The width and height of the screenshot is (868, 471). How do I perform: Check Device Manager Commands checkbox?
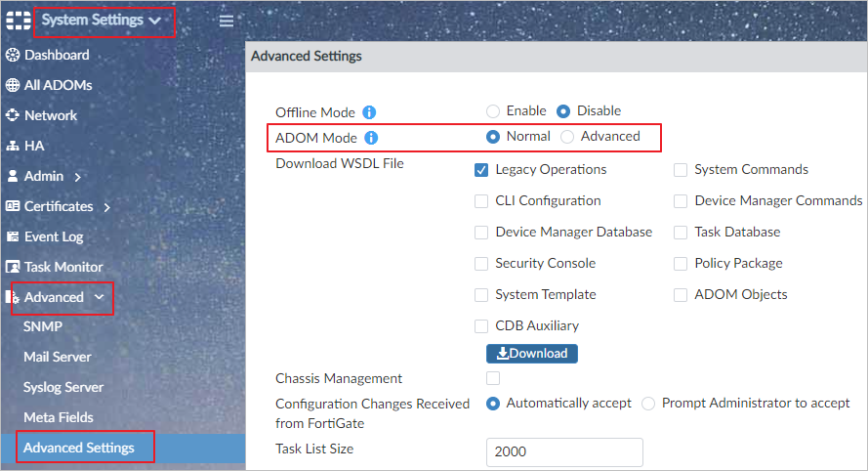[x=681, y=201]
